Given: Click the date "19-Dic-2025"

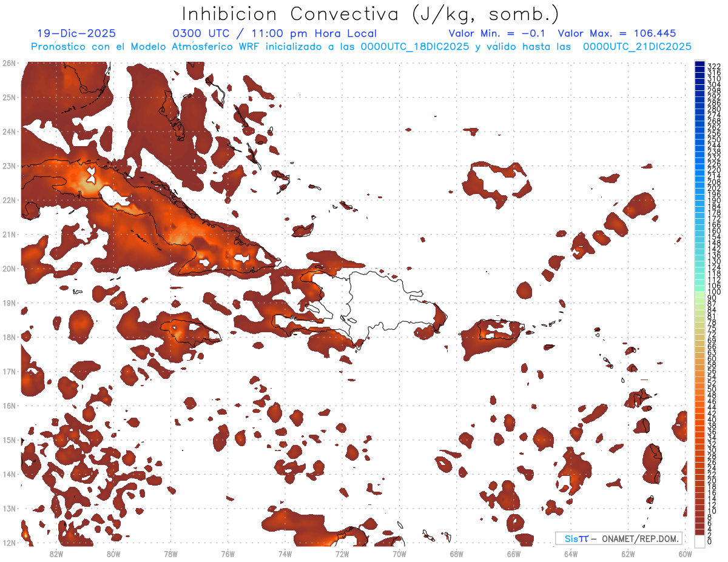Looking at the screenshot, I should (76, 34).
